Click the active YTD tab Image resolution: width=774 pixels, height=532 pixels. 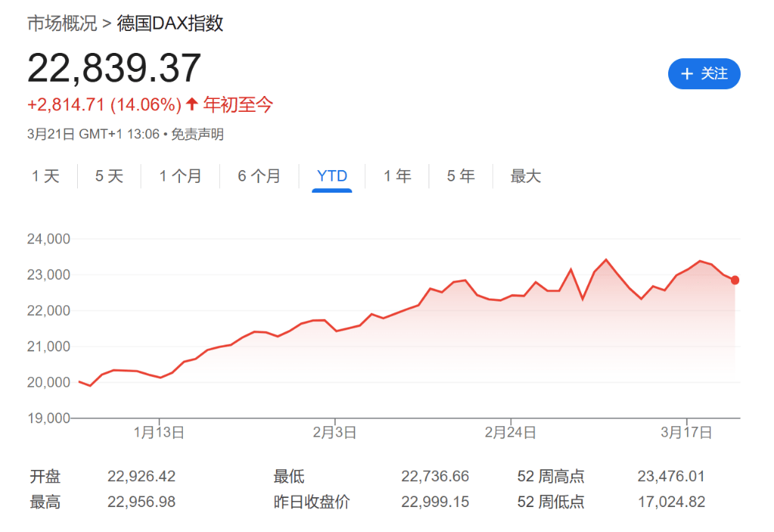click(330, 175)
